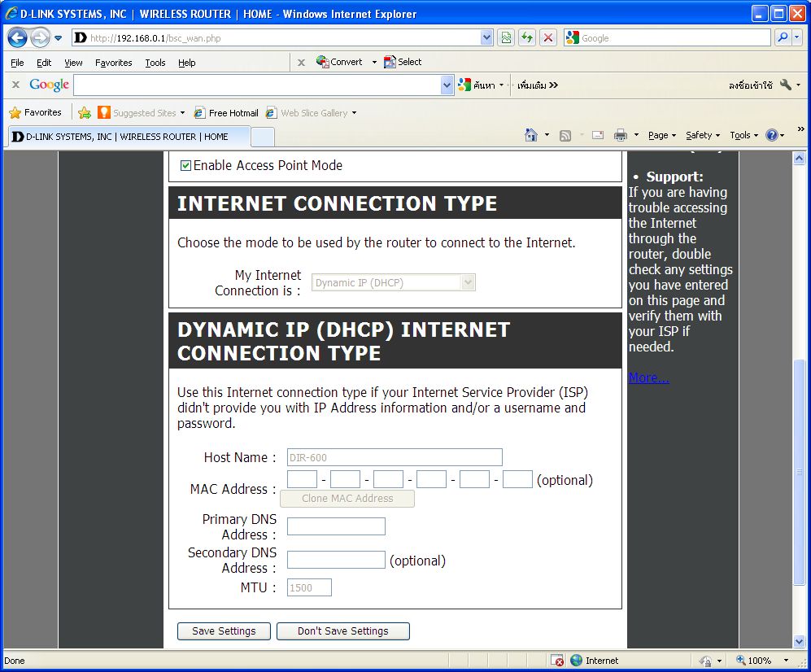The image size is (811, 672).
Task: Select the D-LINK SYSTEMS WIRELESS ROUTER tab
Action: pos(129,137)
